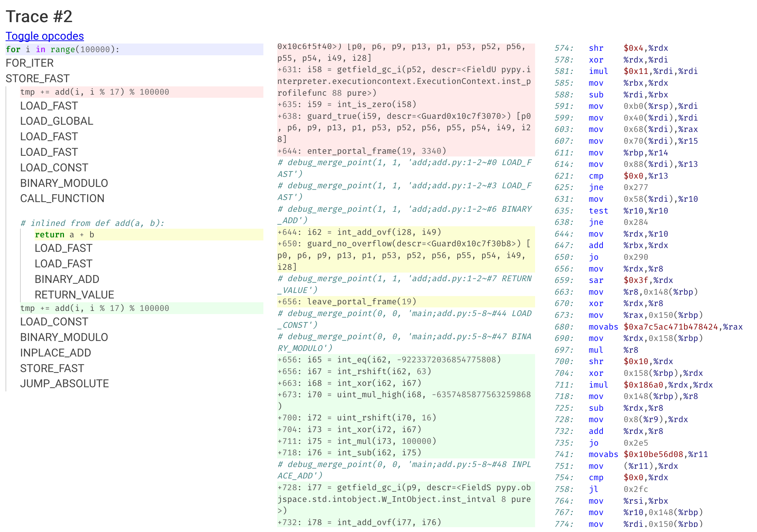Click the movabs instruction at offset 680

coord(603,327)
